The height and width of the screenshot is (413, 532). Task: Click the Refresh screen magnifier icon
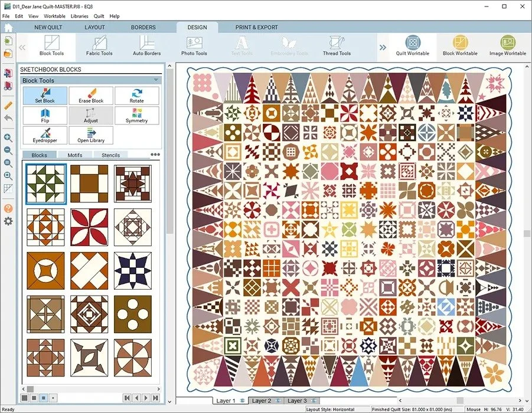8,163
